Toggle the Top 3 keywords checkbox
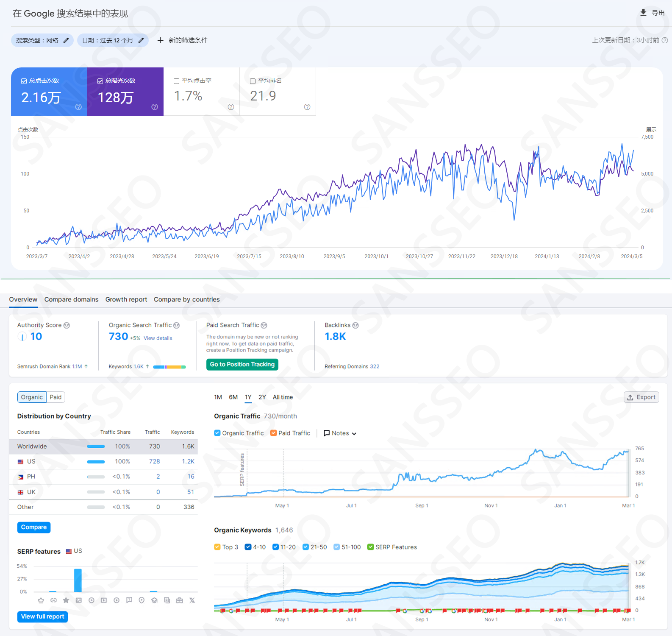This screenshot has height=636, width=672. pos(217,547)
